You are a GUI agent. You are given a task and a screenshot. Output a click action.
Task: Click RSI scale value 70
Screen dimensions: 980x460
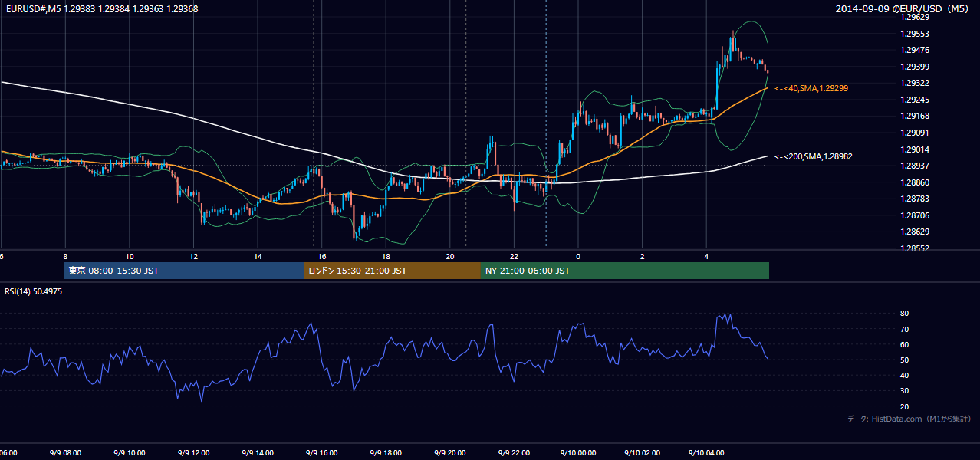(x=904, y=329)
